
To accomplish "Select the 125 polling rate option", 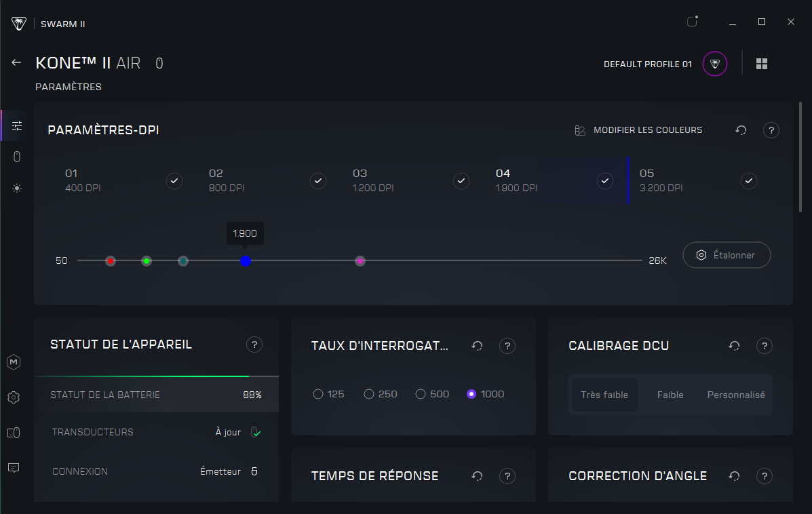I will click(x=318, y=394).
